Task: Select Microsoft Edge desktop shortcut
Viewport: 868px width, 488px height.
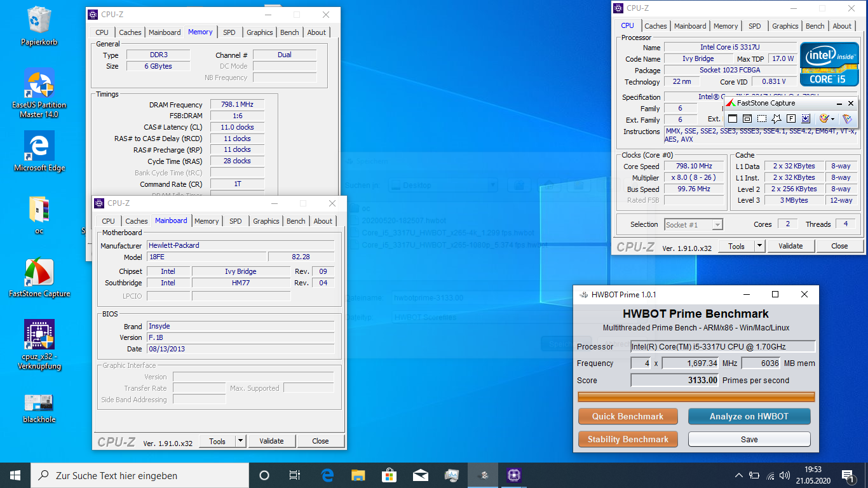Action: [x=39, y=152]
